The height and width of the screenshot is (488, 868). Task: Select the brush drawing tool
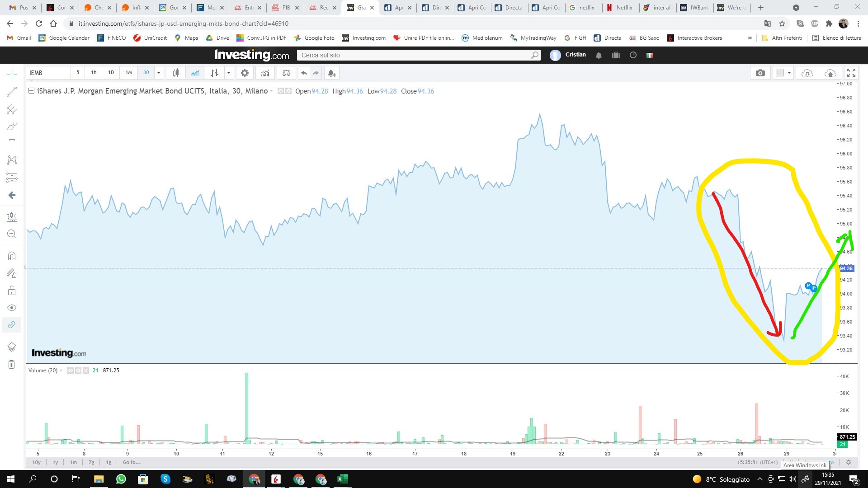(12, 126)
